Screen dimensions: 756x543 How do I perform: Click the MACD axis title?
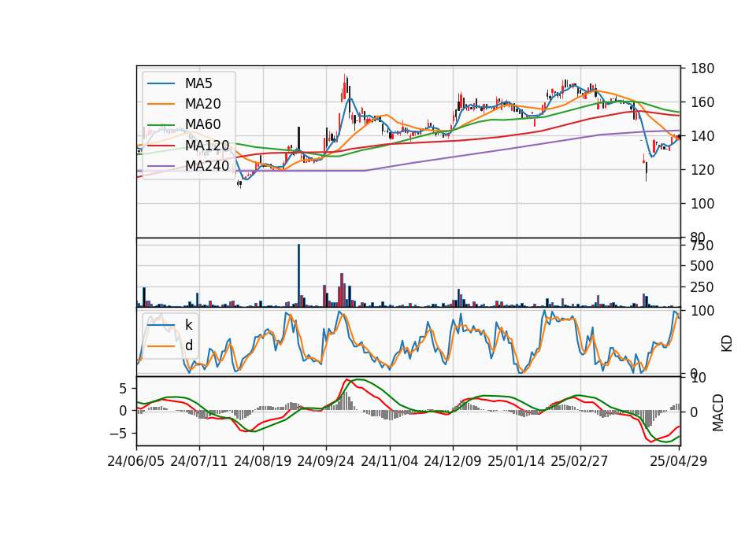(x=718, y=413)
